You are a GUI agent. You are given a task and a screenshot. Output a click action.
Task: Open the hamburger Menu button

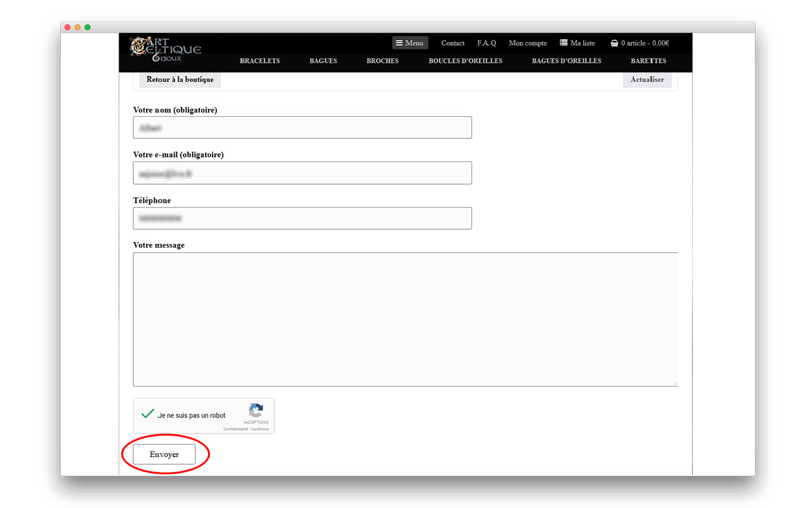tap(410, 43)
